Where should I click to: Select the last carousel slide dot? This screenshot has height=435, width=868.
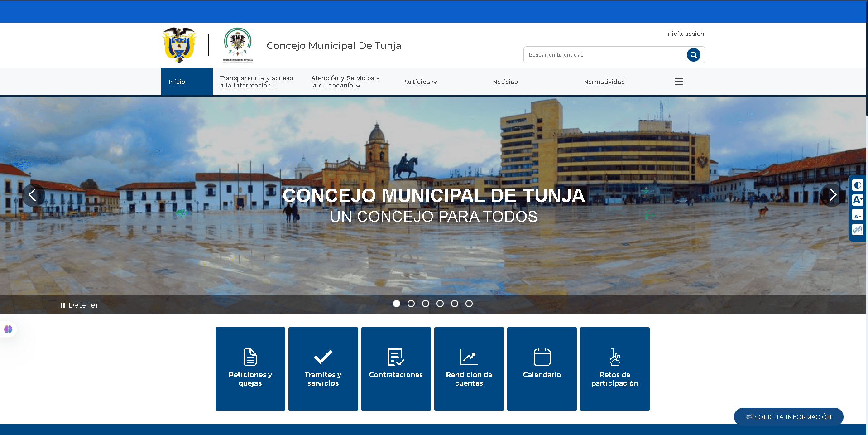click(x=469, y=304)
